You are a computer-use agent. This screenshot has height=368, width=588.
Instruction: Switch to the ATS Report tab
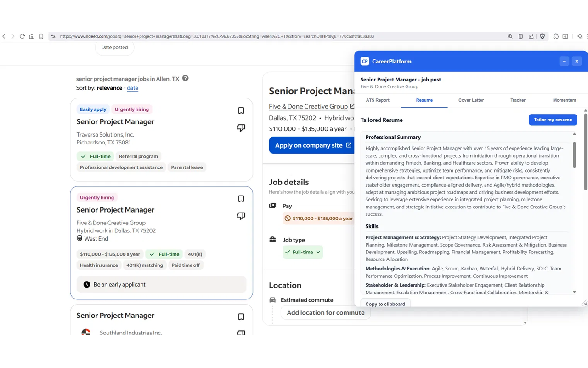pyautogui.click(x=378, y=100)
